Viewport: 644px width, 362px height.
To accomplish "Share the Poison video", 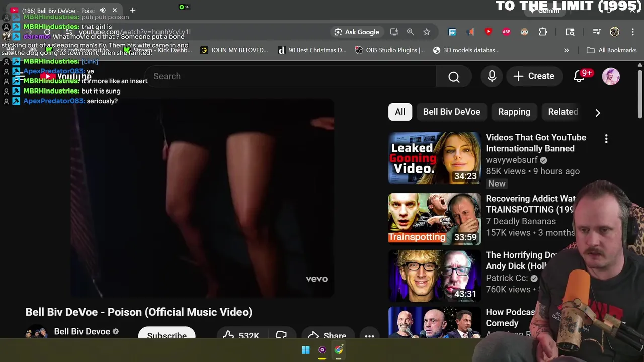I will [327, 334].
